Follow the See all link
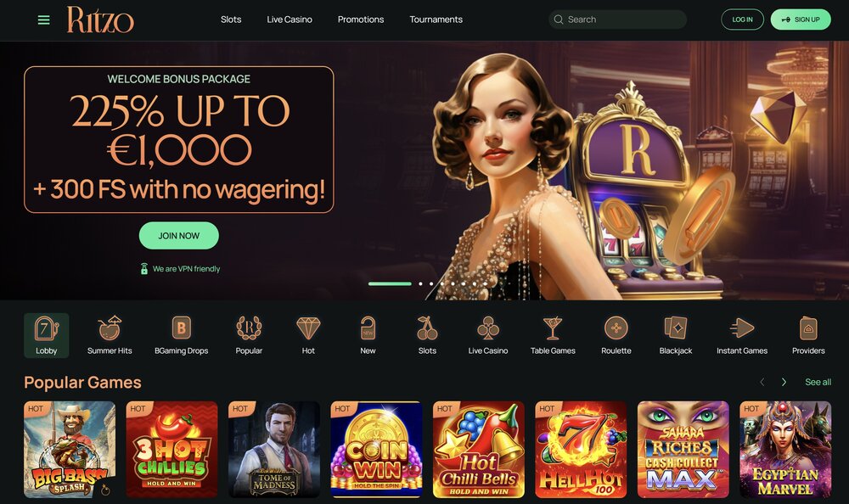Viewport: 849px width, 504px height. pyautogui.click(x=818, y=382)
